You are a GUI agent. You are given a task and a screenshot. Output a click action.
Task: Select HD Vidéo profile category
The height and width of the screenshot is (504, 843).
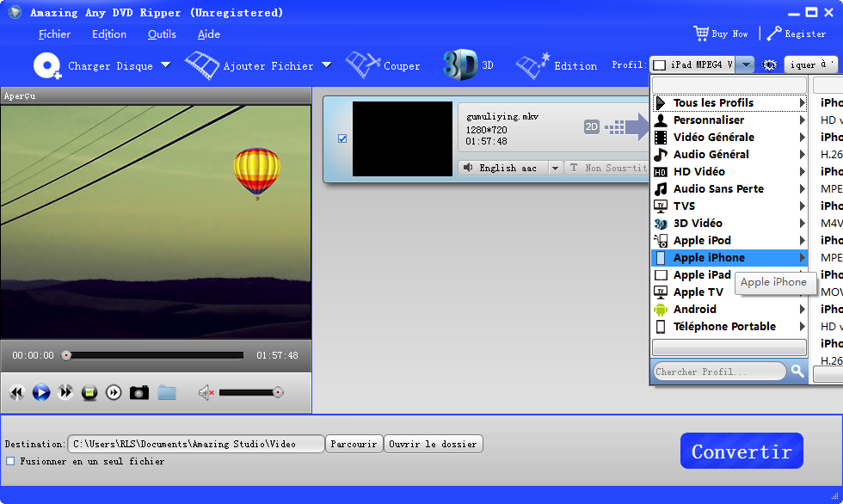point(729,171)
